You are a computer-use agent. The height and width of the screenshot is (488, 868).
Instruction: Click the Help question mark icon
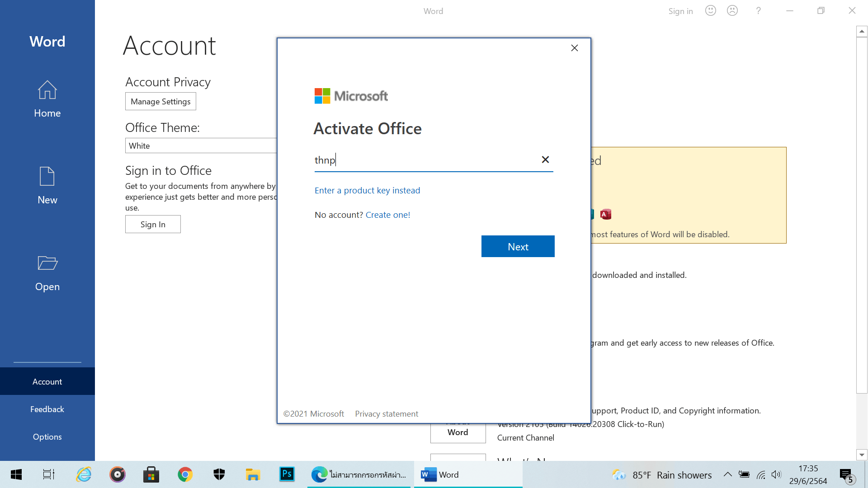[758, 11]
